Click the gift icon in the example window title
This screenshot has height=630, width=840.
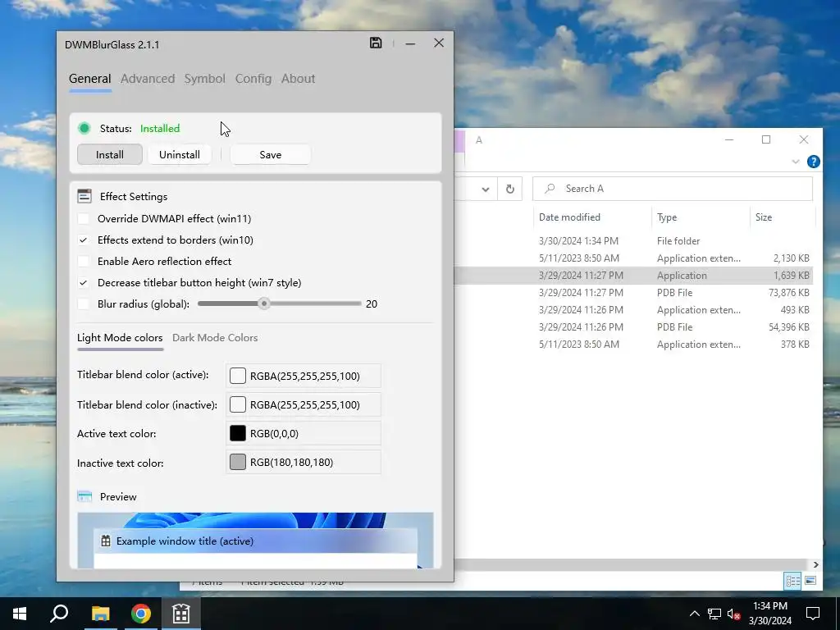pyautogui.click(x=106, y=541)
